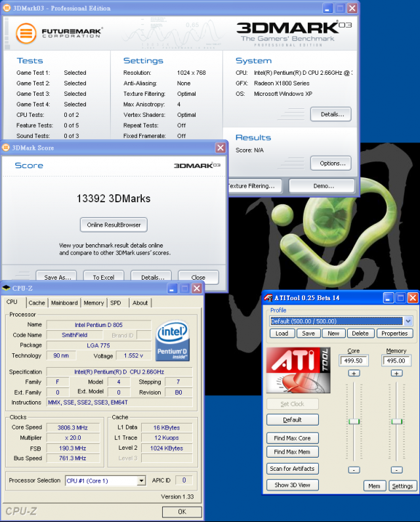
Task: Click the Memory clock value field
Action: [x=396, y=360]
